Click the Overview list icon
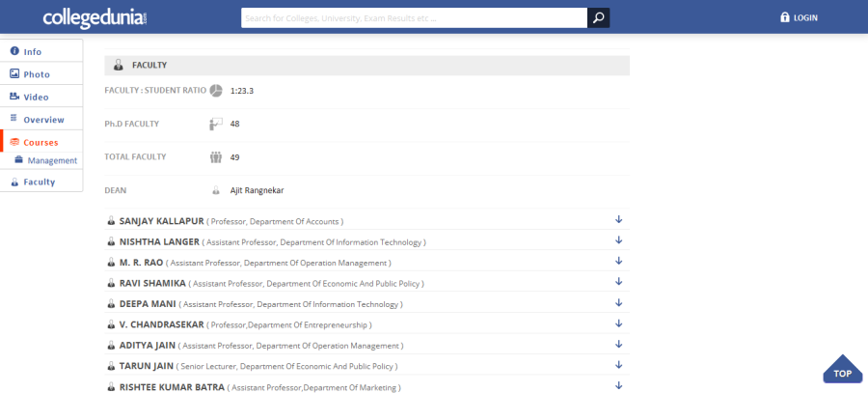 point(14,119)
